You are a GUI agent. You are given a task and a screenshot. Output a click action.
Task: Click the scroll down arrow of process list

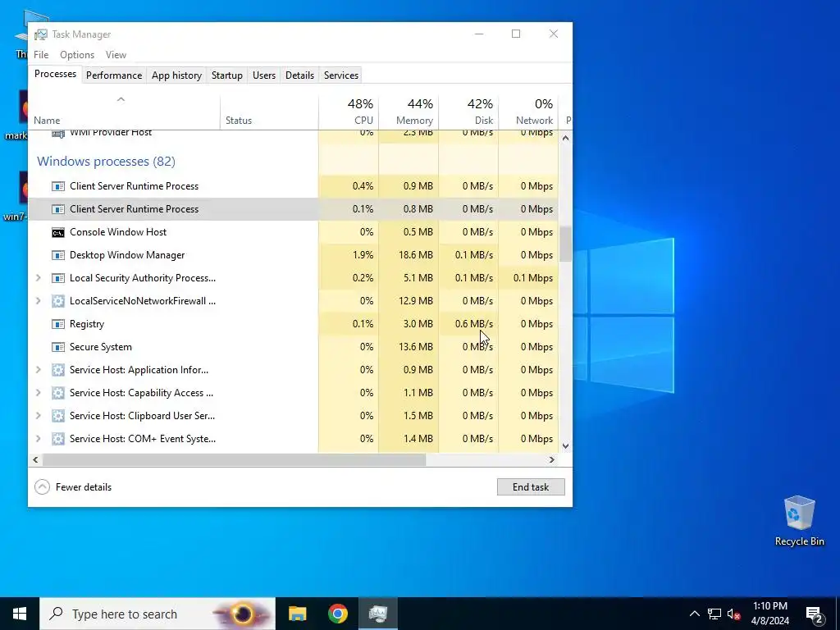point(566,445)
